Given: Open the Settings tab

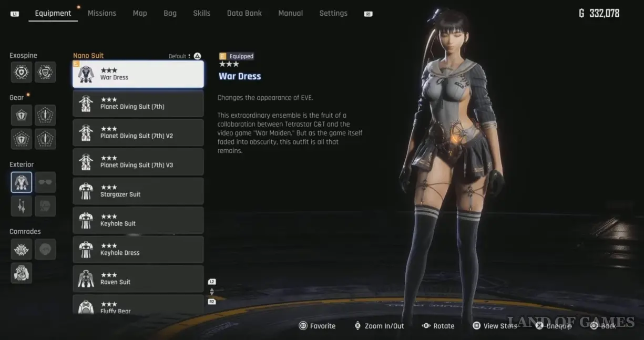Looking at the screenshot, I should (333, 13).
